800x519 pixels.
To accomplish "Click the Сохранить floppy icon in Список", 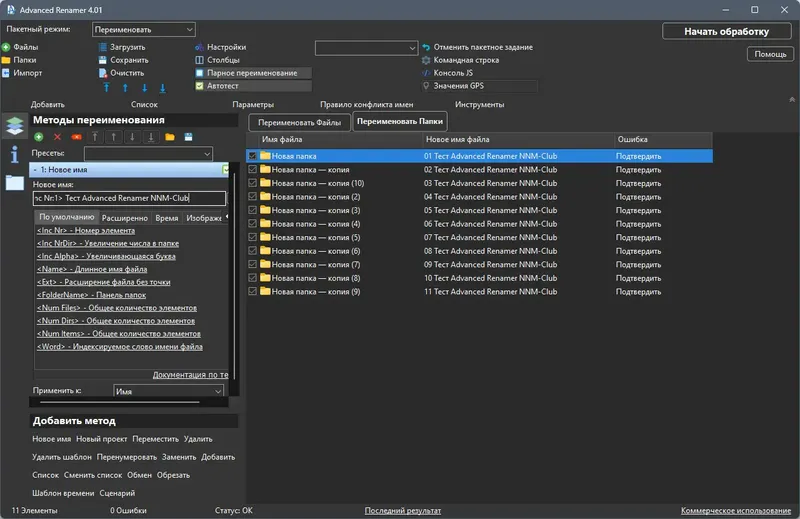I will 103,60.
